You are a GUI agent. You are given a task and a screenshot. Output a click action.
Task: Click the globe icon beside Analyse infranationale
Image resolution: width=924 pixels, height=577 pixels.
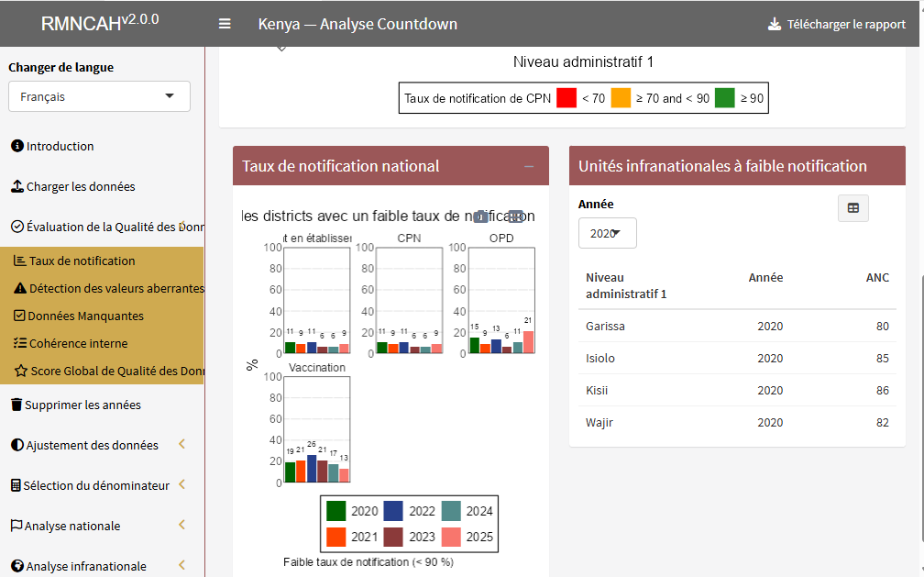pos(17,566)
